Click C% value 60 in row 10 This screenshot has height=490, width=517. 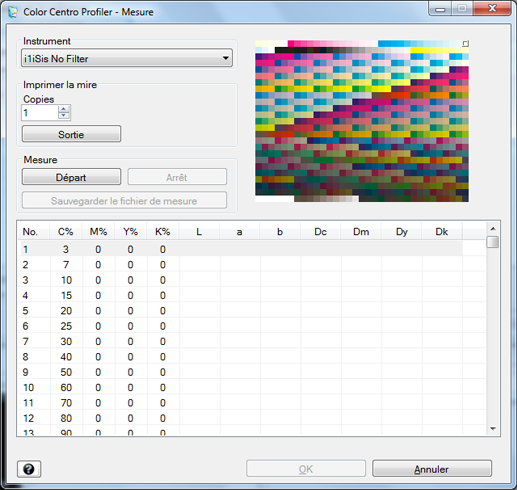point(66,387)
